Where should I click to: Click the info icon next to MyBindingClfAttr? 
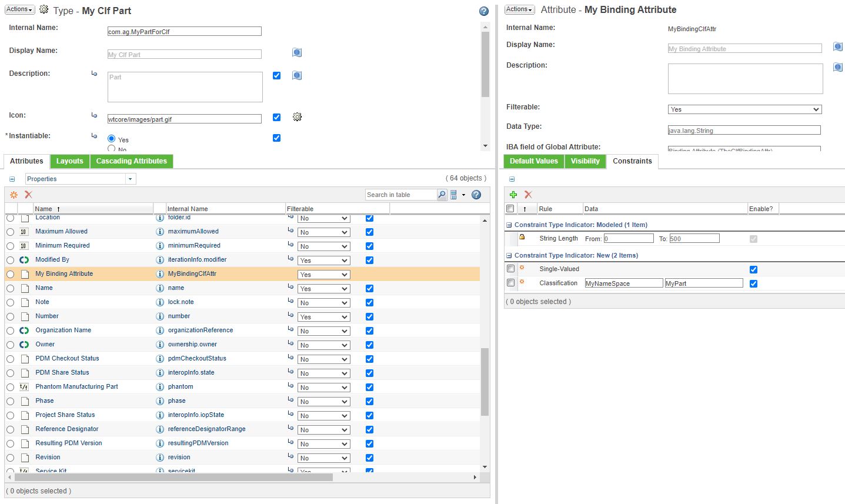pos(160,273)
